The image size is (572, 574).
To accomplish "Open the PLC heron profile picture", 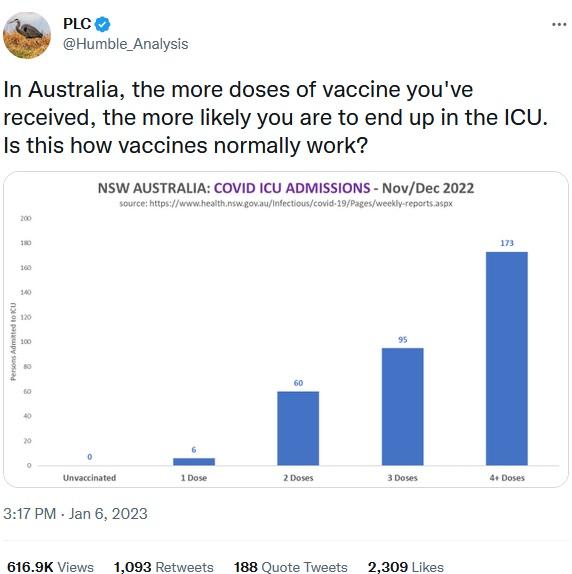I will (27, 35).
